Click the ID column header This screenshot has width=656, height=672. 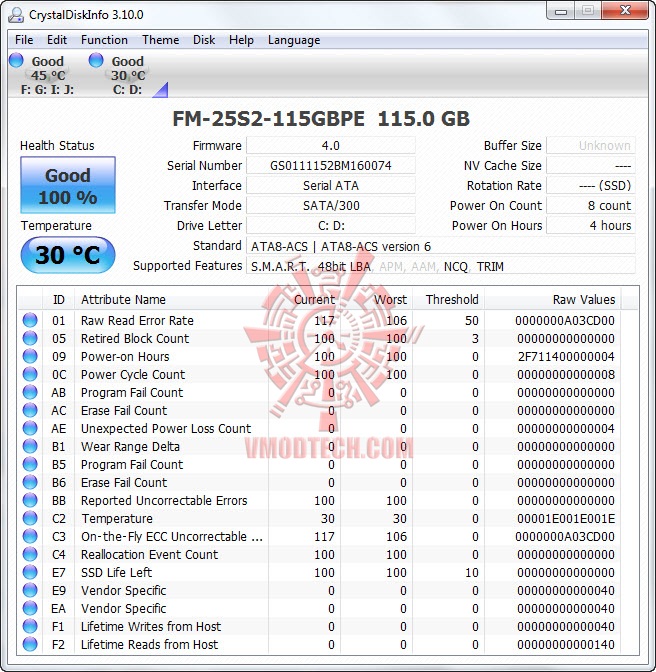click(59, 299)
